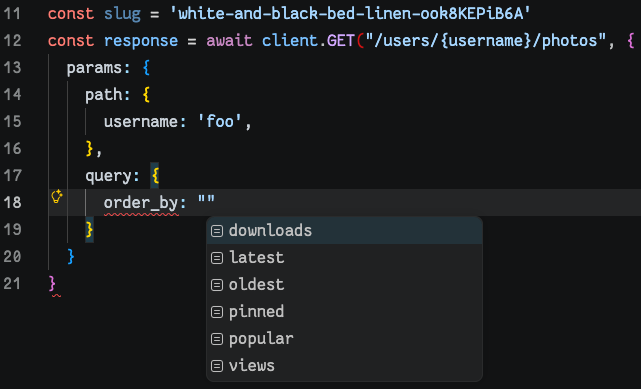The width and height of the screenshot is (641, 389).
Task: Pick 'pinned' in the completion popup
Action: click(344, 312)
